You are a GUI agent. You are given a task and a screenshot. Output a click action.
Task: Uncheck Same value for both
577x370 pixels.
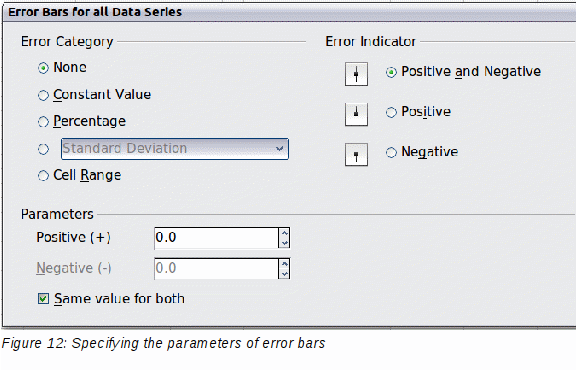tap(43, 299)
